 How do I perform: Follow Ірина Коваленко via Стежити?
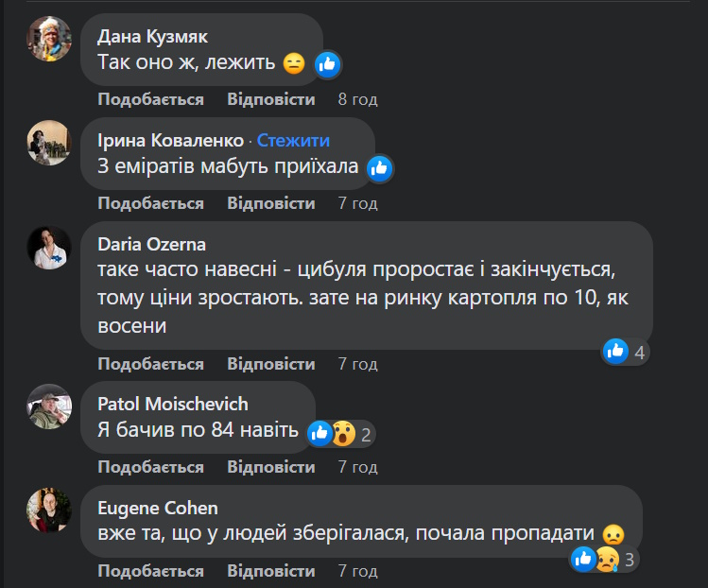tap(293, 141)
